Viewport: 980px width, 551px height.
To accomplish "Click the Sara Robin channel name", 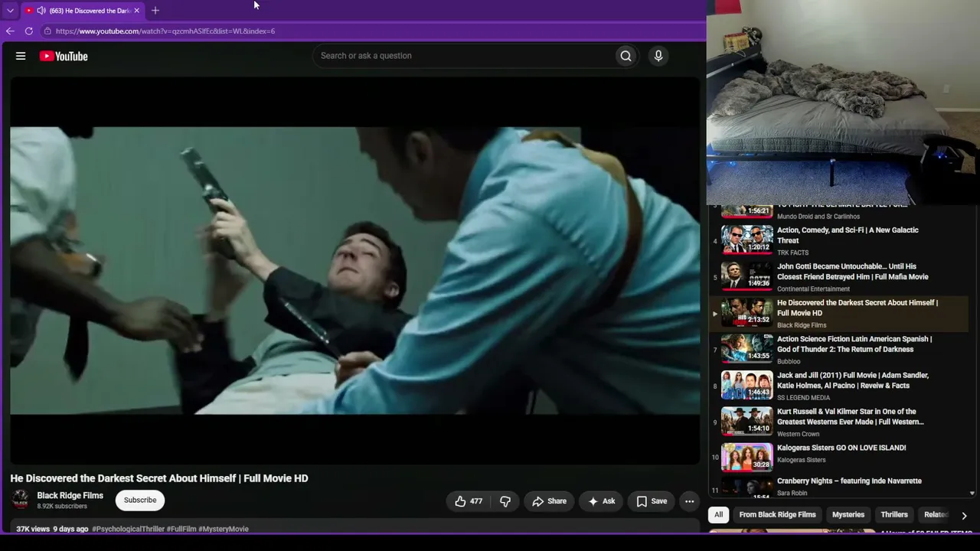I will pyautogui.click(x=792, y=494).
